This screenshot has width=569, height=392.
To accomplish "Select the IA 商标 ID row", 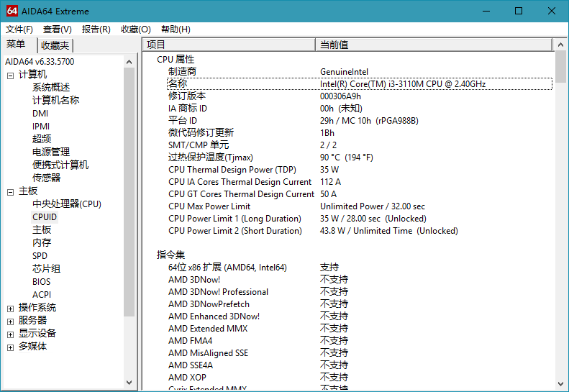I will click(x=359, y=109).
